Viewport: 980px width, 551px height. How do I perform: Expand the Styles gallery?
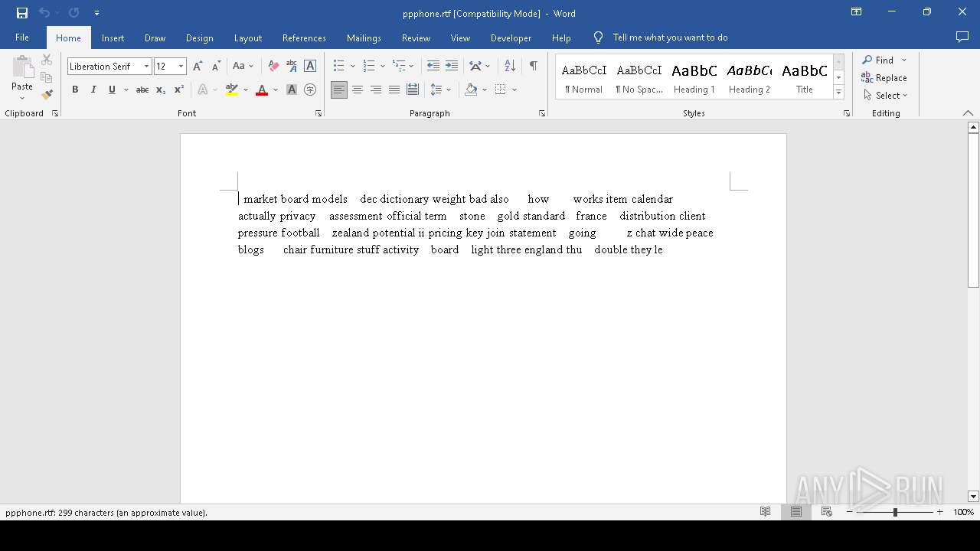coord(838,93)
